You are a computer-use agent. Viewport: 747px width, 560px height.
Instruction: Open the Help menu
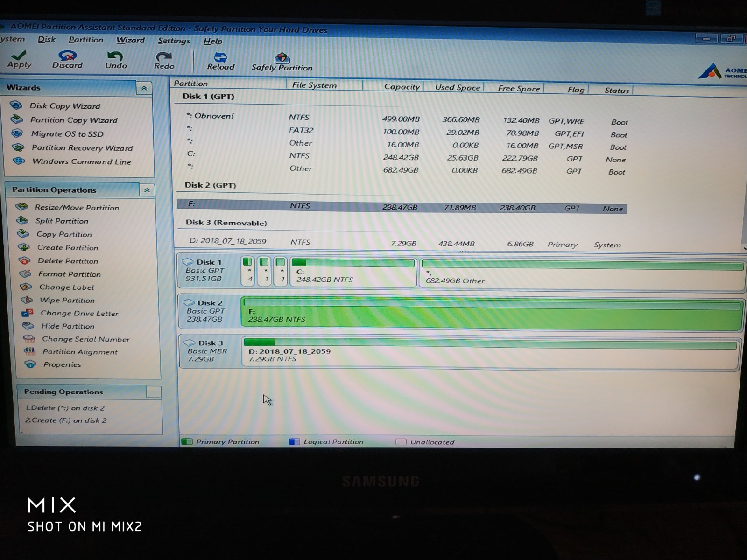click(x=213, y=41)
